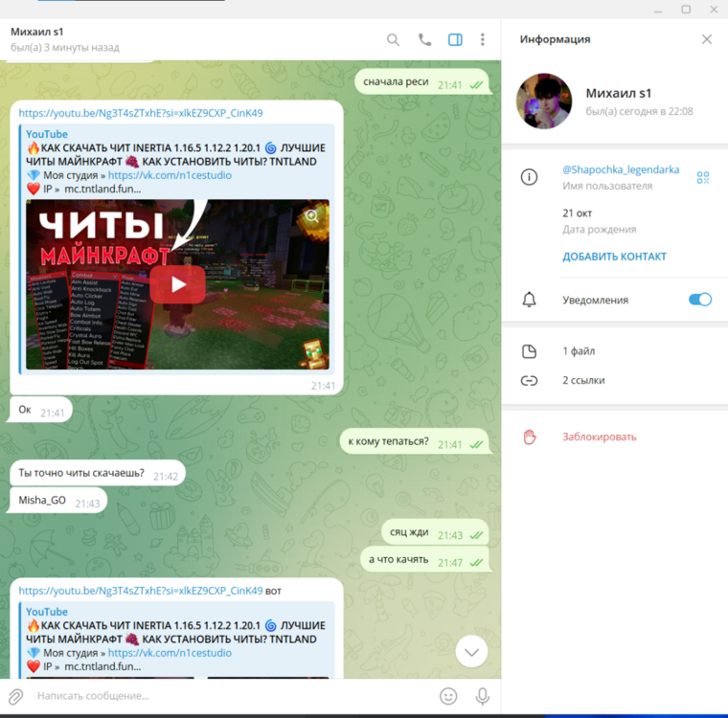Minimize the Telegram window
728x718 pixels.
coord(658,11)
